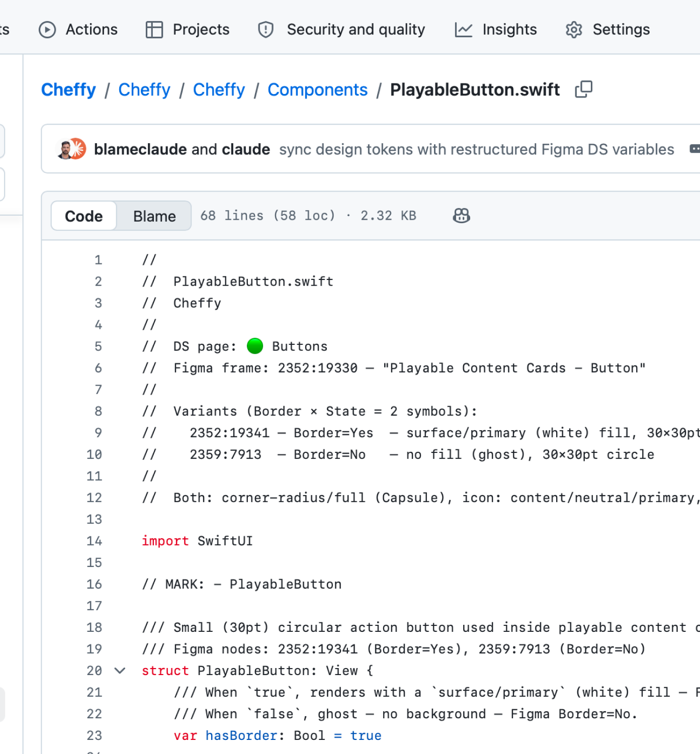Open the 'sync design tokens' commit message
The width and height of the screenshot is (700, 754).
(x=477, y=149)
